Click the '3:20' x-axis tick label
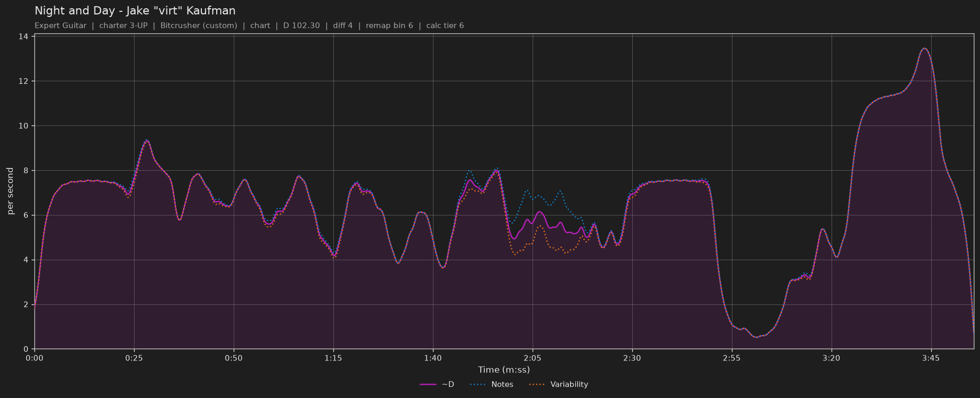 coord(832,358)
